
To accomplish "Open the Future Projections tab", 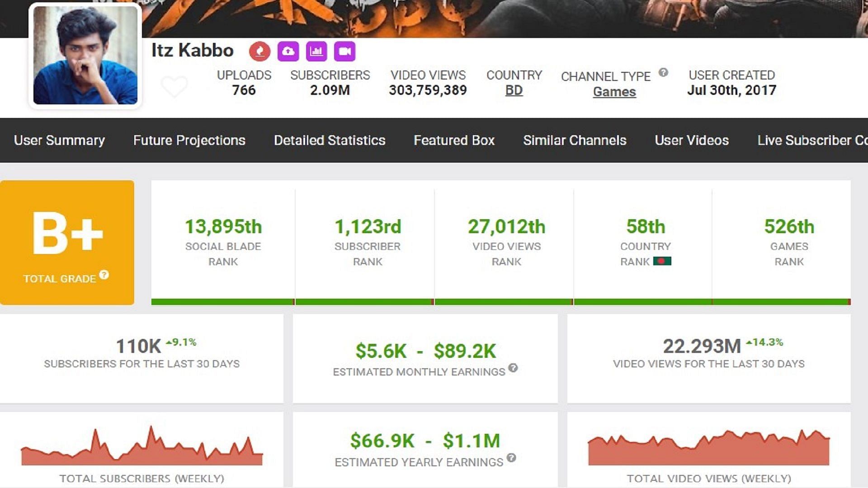I will (x=189, y=140).
